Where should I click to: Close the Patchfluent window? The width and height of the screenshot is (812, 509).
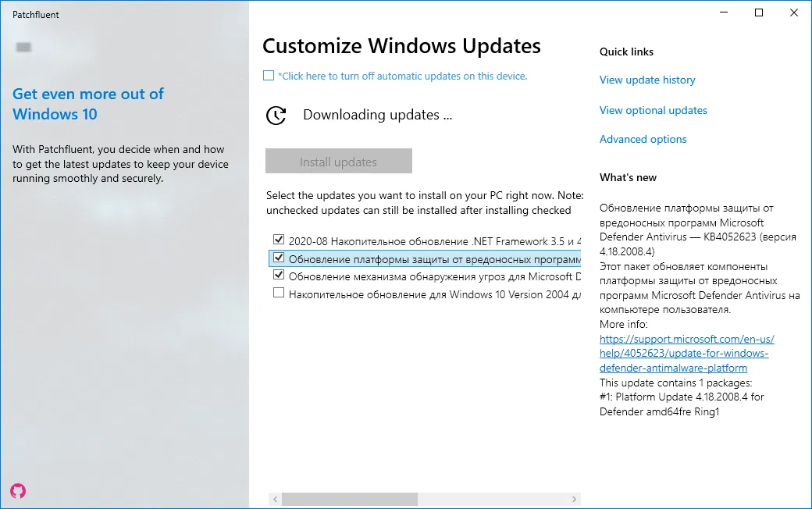point(794,13)
